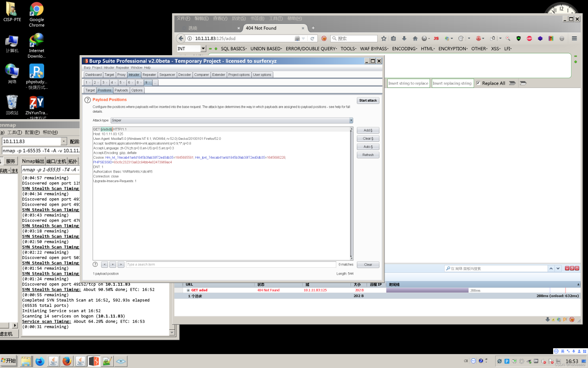Expand GET adsd network request row
This screenshot has height=368, width=588.
[x=188, y=290]
